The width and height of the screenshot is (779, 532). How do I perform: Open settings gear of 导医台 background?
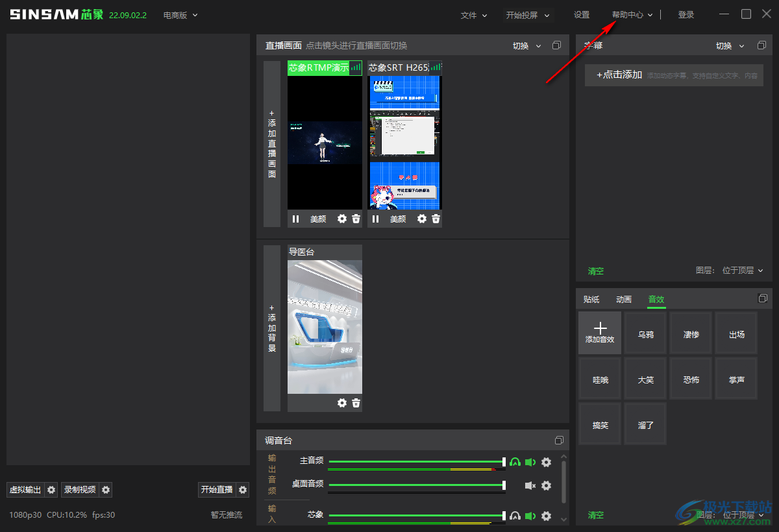[342, 403]
